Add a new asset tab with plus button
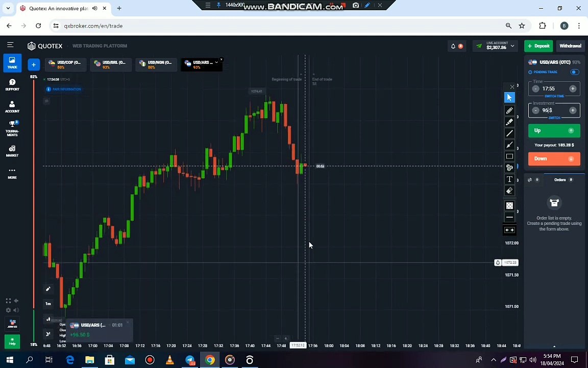588x368 pixels. click(34, 64)
